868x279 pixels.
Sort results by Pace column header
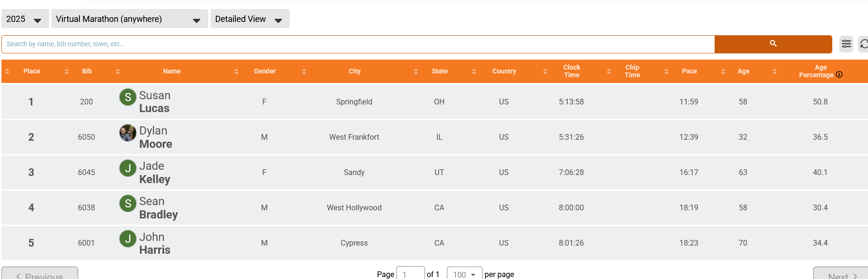pyautogui.click(x=689, y=71)
